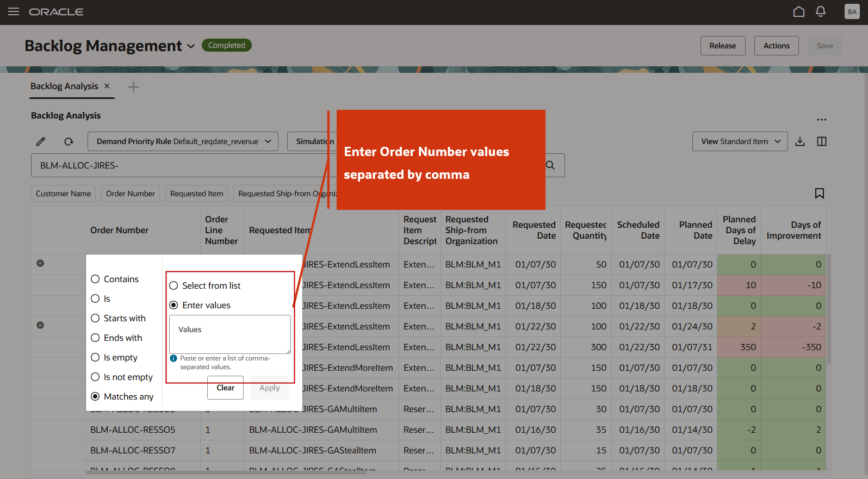This screenshot has width=868, height=479.
Task: Open the Simulation dropdown
Action: coord(311,141)
